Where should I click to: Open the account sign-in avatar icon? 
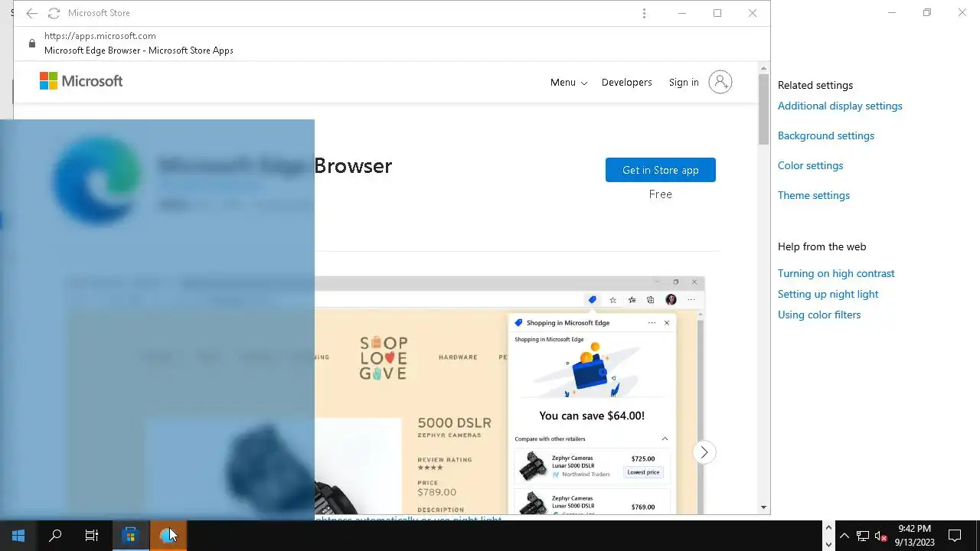720,82
